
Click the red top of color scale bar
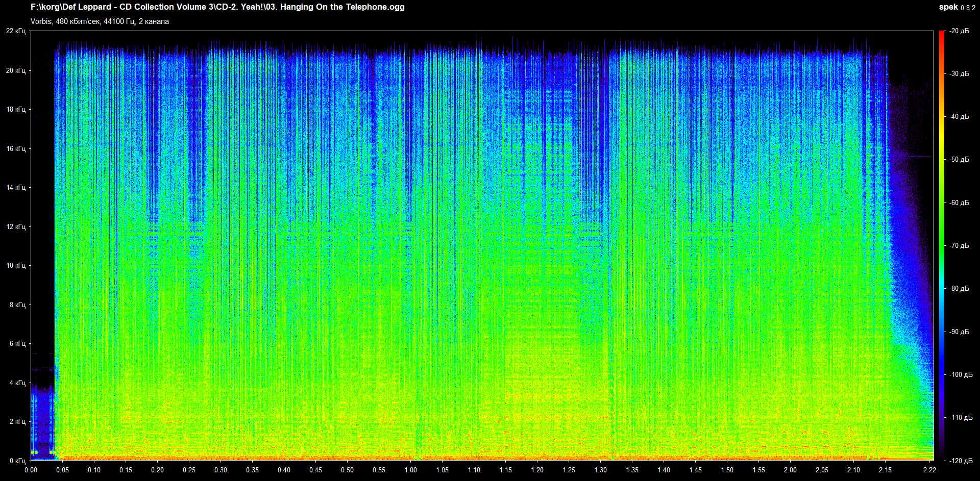[942, 35]
